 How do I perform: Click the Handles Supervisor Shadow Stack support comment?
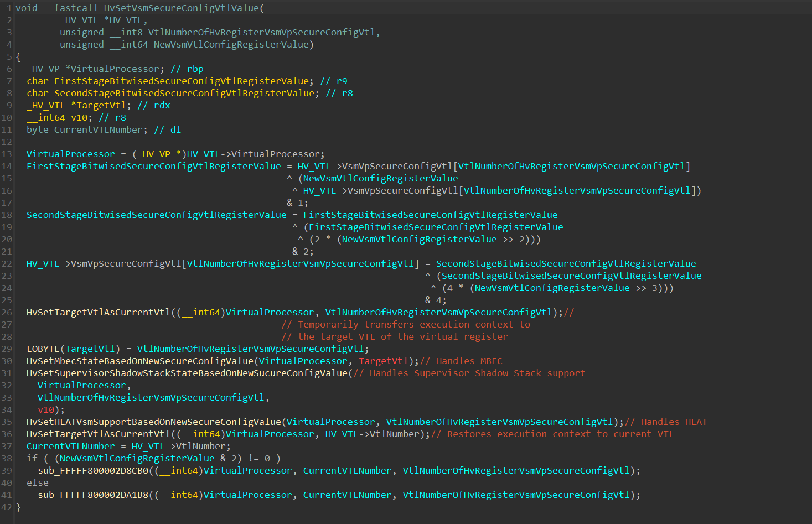pos(469,373)
